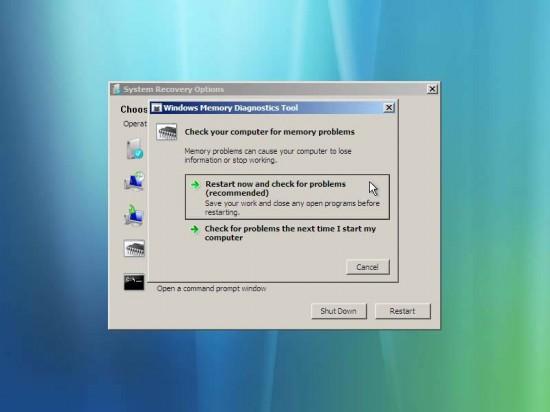Choose Restart now and check for problems
Screen dimensions: 550x412
click(x=287, y=197)
